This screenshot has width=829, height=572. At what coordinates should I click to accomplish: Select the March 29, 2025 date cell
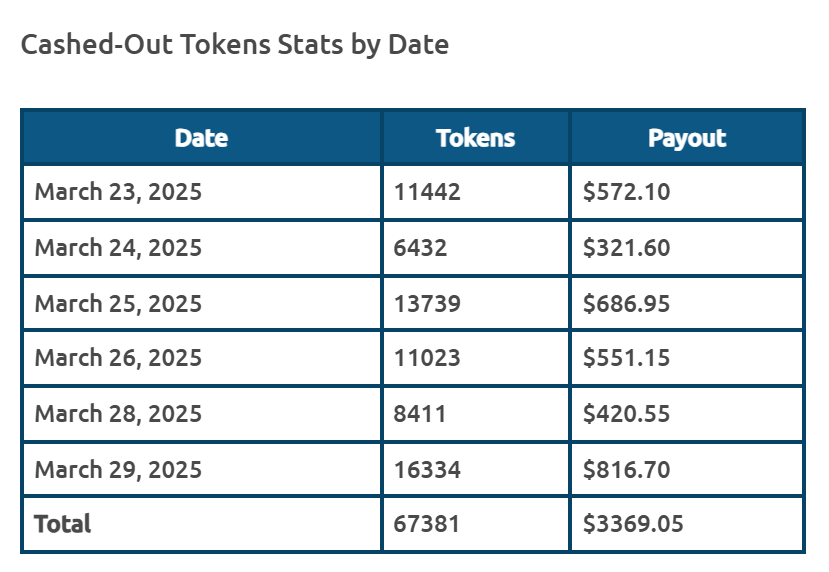point(201,470)
